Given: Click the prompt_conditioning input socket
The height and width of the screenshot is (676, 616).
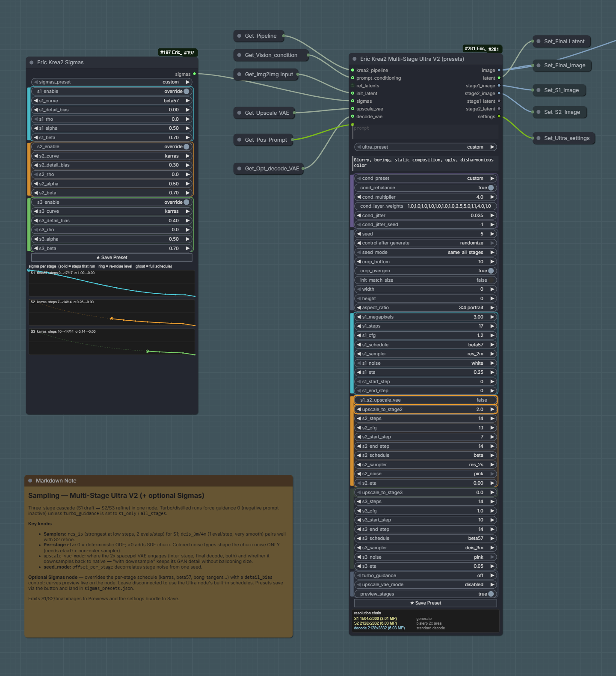Looking at the screenshot, I should (x=352, y=78).
